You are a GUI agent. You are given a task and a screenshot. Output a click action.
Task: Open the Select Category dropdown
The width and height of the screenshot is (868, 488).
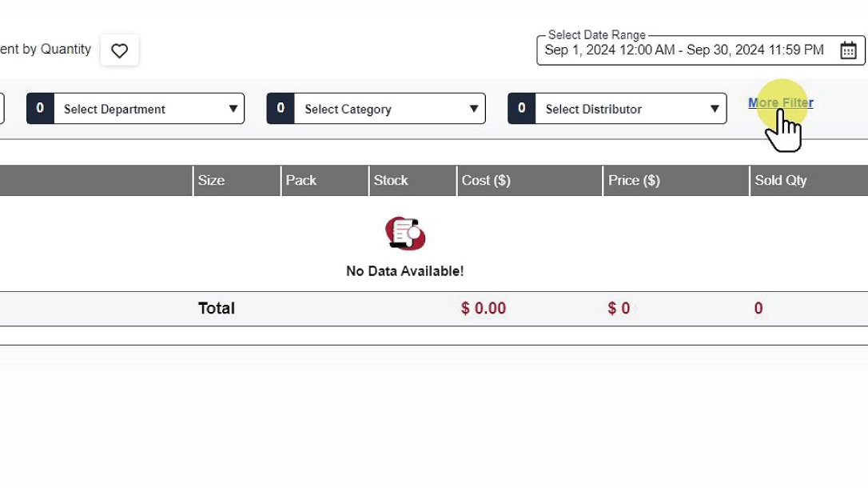click(x=376, y=109)
